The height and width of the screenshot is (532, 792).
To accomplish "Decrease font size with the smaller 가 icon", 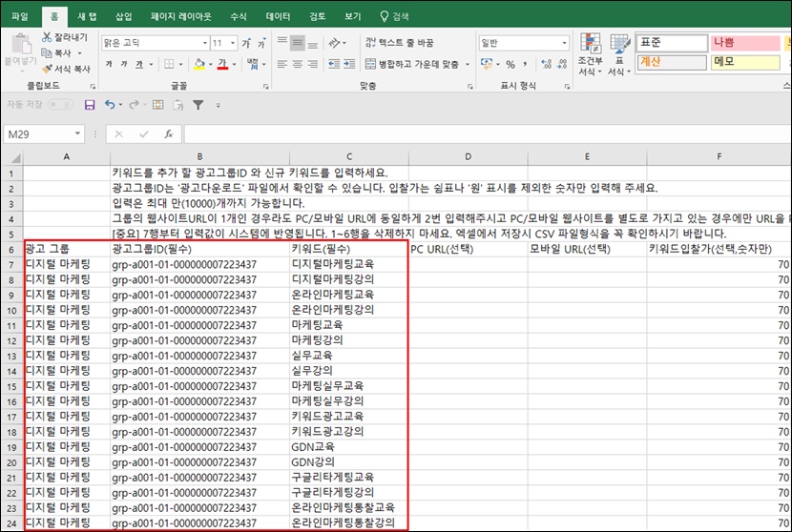I will pos(261,43).
